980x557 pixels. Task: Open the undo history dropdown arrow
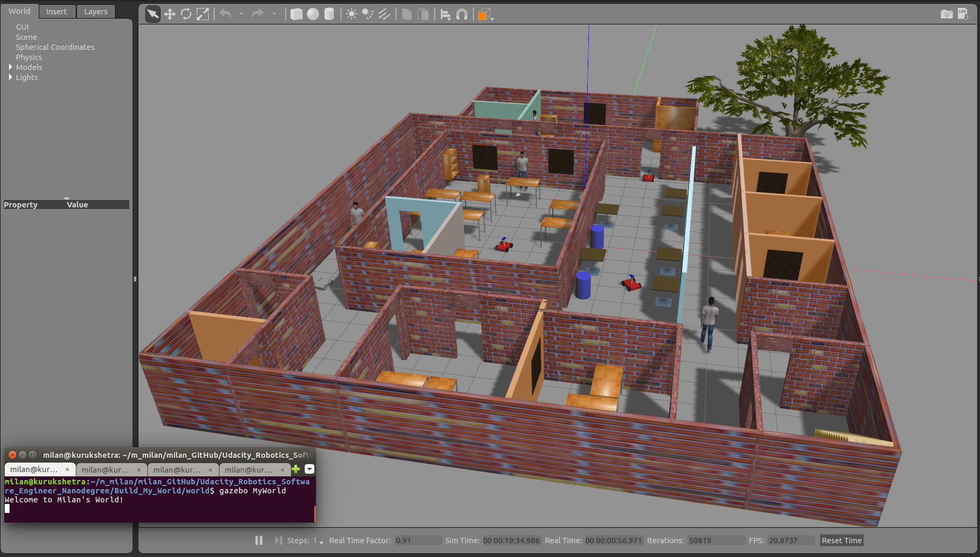(241, 14)
